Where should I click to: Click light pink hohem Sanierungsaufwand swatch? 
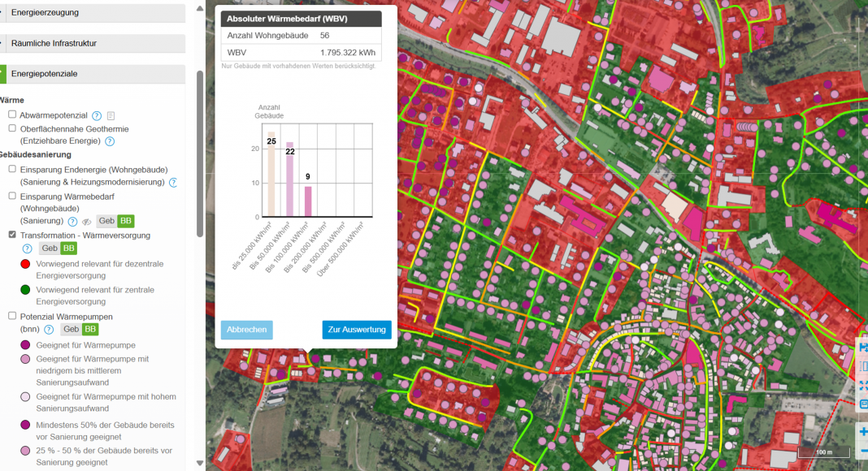25,396
